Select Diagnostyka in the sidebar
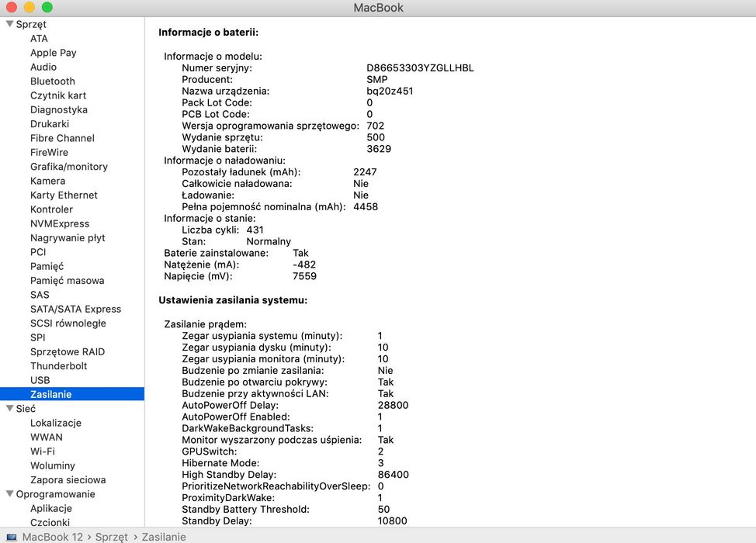Screen dimensions: 756x543 pos(59,109)
